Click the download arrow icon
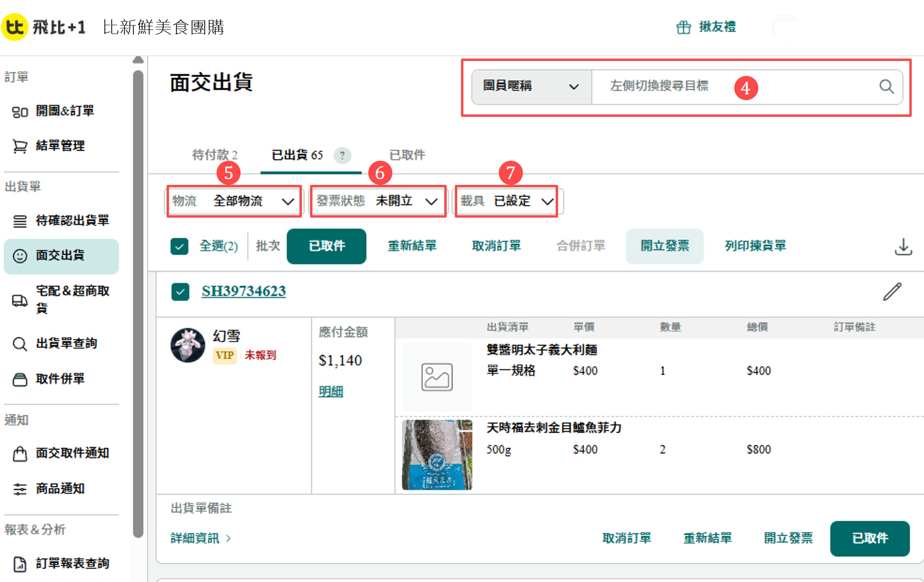924x582 pixels. 903,246
